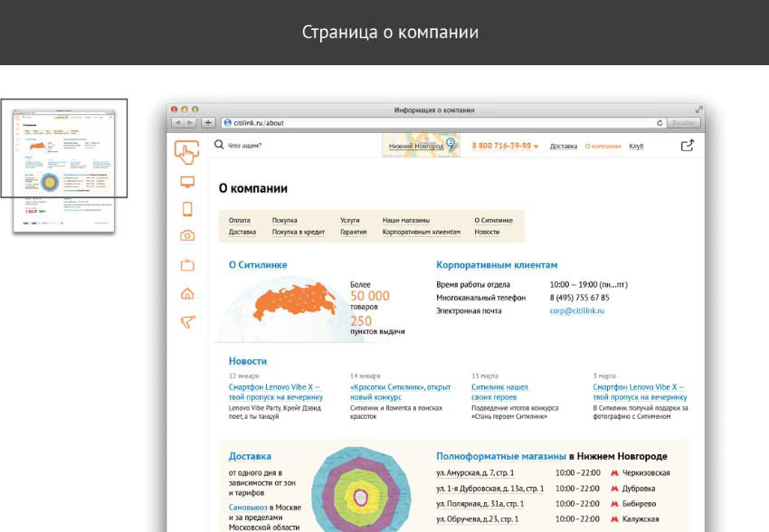This screenshot has width=769, height=532.
Task: Open the corp@citilink.ru email link
Action: pos(576,311)
